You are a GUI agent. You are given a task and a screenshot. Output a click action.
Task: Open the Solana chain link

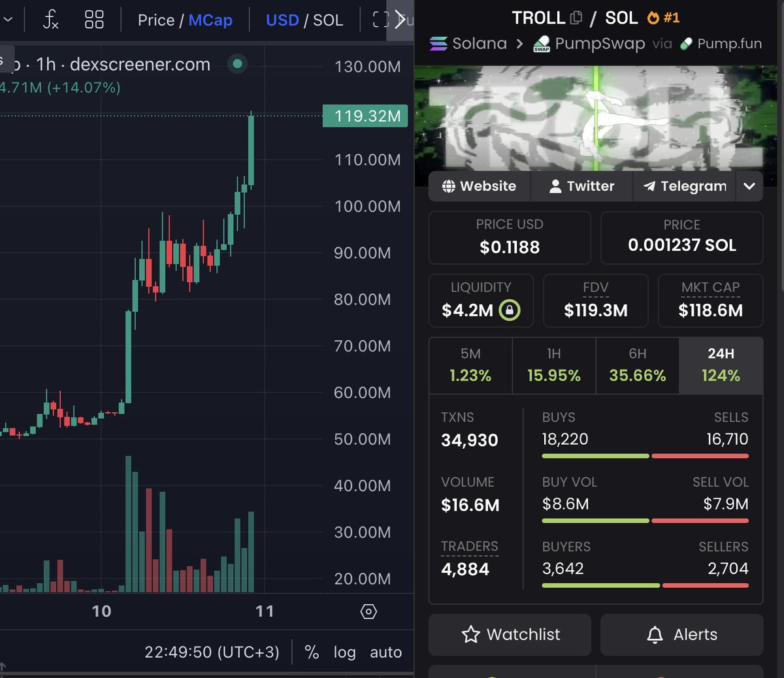468,44
